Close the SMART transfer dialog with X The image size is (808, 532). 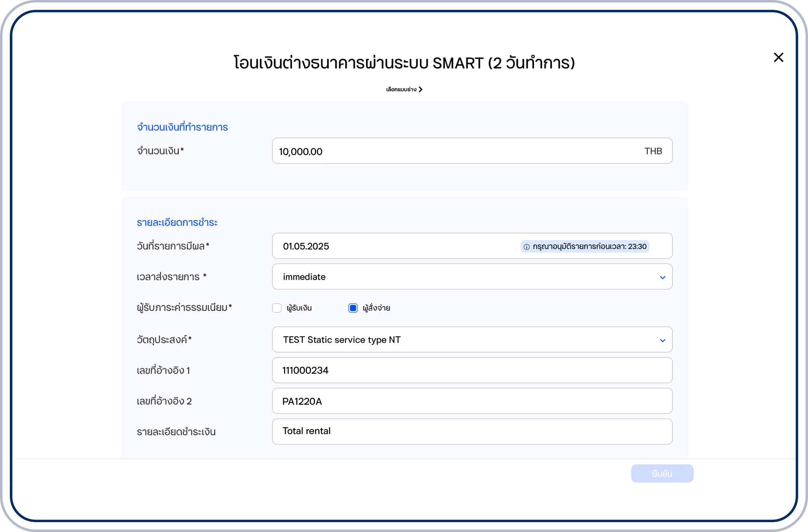tap(778, 58)
